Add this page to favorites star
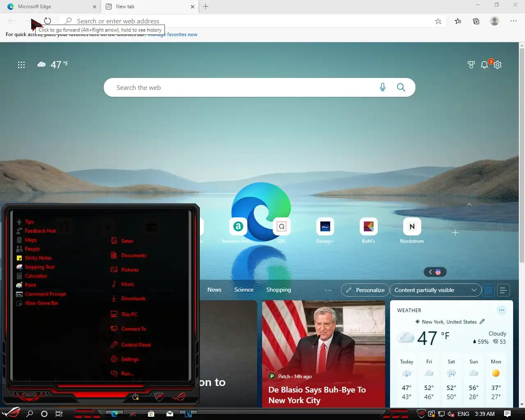 point(438,21)
